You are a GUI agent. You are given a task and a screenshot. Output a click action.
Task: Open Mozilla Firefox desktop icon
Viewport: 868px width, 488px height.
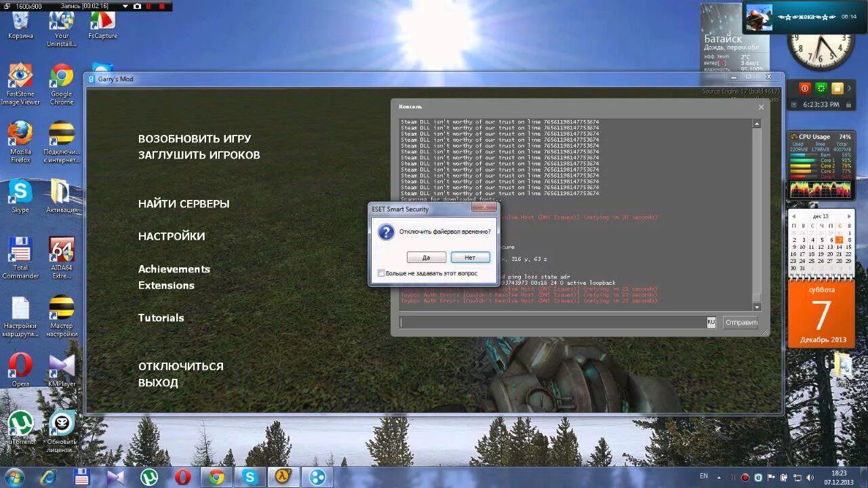(x=20, y=143)
